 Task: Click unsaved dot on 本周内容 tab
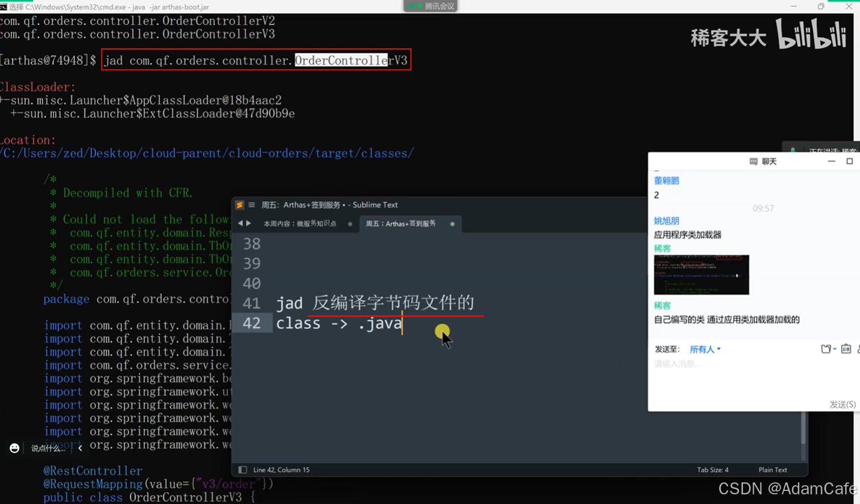350,224
